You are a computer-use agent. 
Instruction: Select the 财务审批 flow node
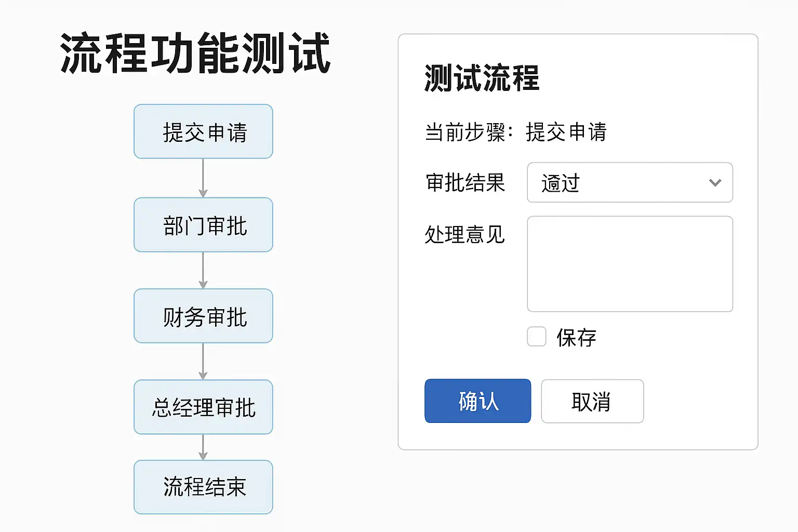(x=203, y=316)
